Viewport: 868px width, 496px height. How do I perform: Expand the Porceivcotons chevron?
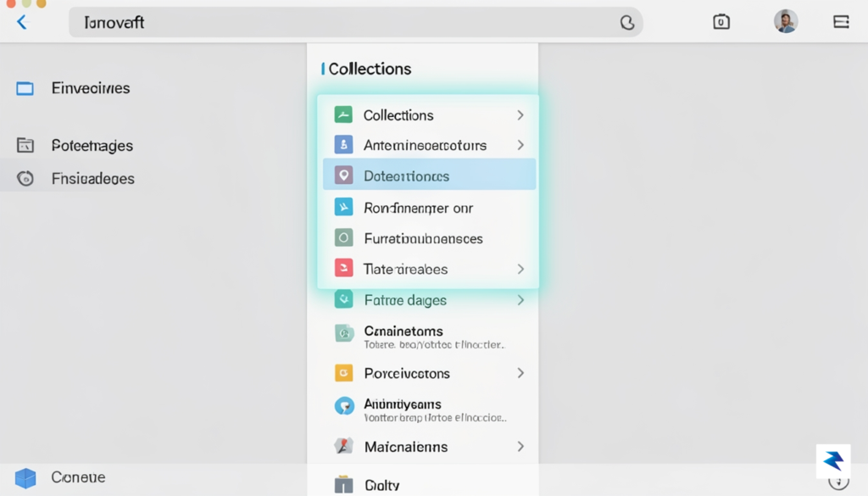coord(520,373)
